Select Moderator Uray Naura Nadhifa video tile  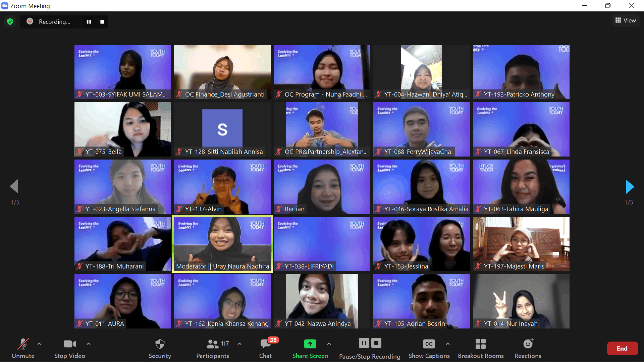click(x=222, y=244)
